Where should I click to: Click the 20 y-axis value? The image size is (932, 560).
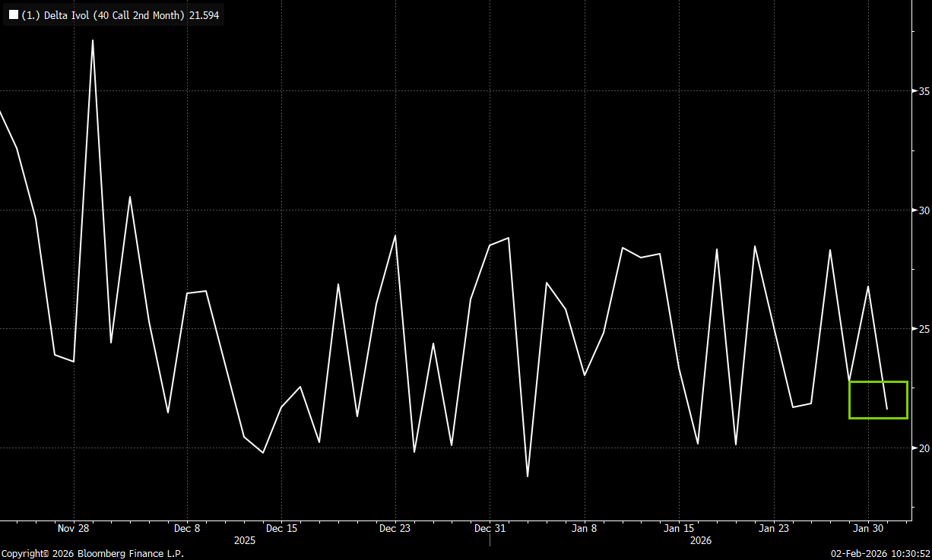click(x=924, y=448)
